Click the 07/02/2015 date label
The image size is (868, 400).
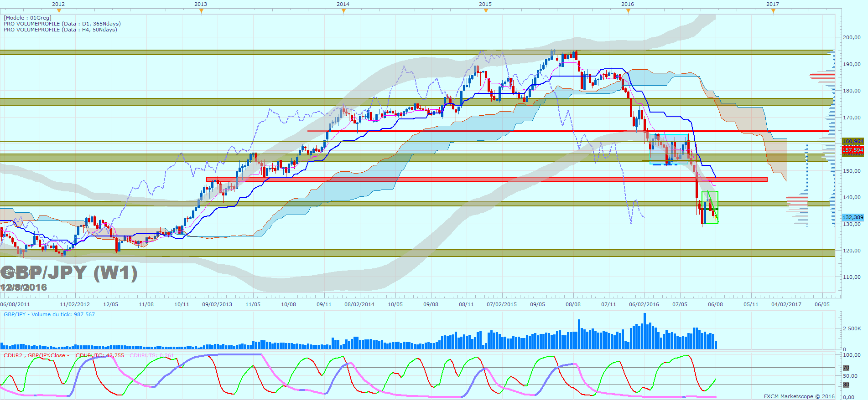(x=502, y=304)
